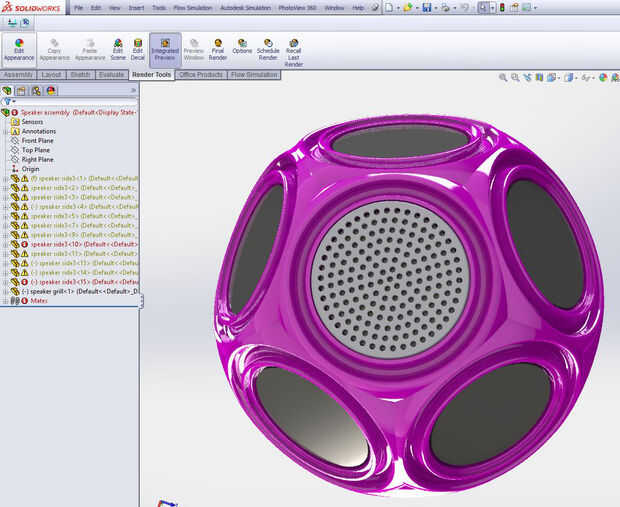Screen dimensions: 620x507
Task: Expand the Mates folder
Action: coord(5,301)
